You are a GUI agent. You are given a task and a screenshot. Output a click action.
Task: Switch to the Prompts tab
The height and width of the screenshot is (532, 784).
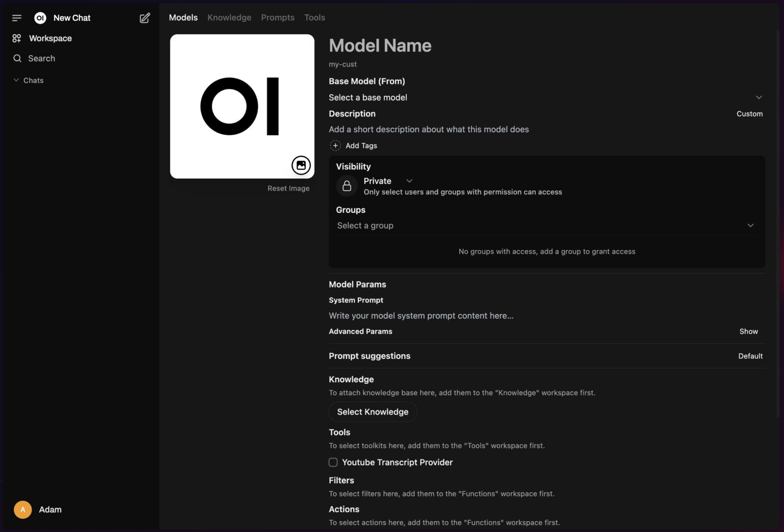coord(278,17)
